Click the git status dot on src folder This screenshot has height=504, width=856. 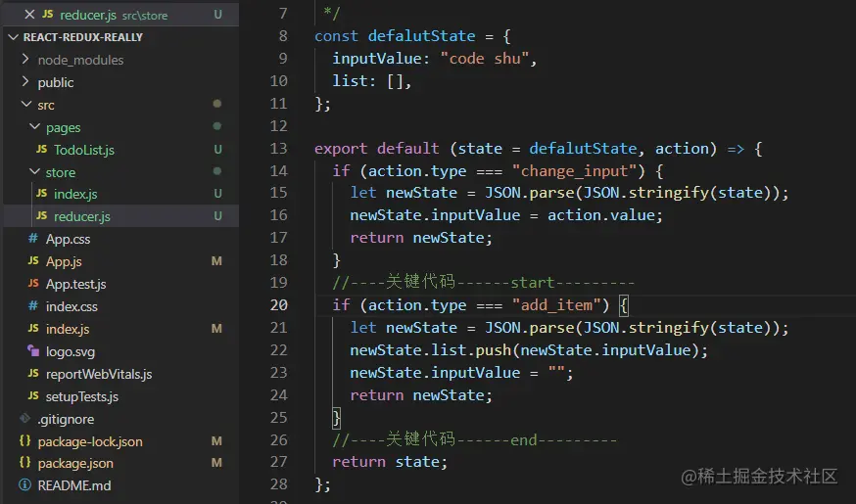click(217, 104)
